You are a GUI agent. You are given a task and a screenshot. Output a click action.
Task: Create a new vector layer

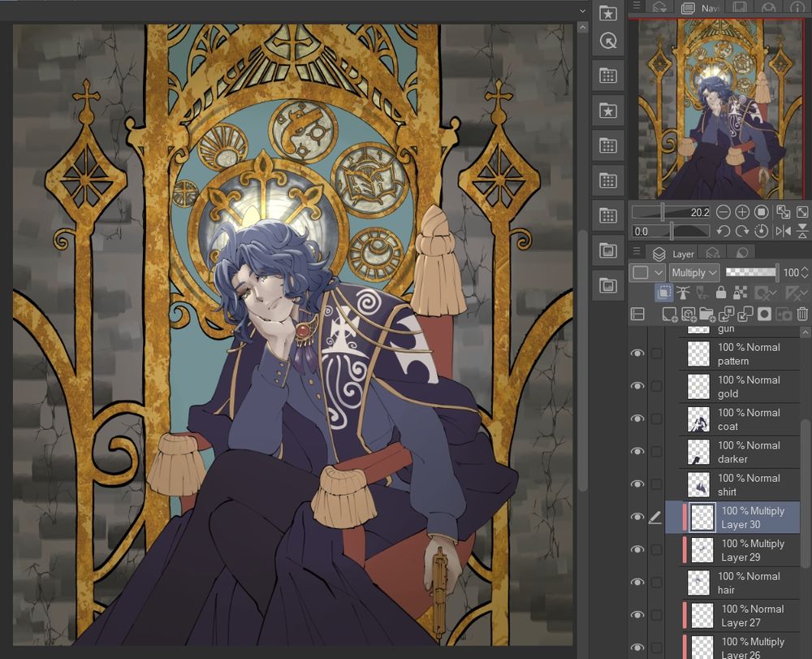pyautogui.click(x=689, y=314)
